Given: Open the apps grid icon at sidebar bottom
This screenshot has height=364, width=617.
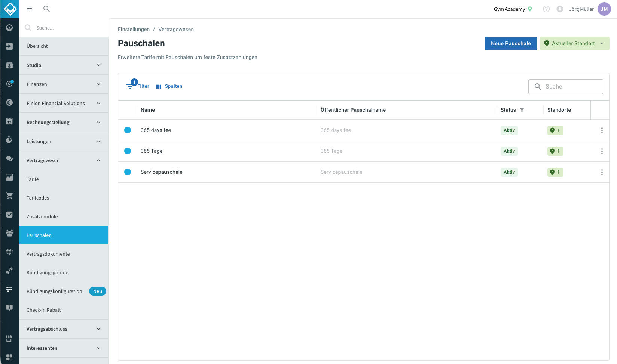Looking at the screenshot, I should 9,357.
